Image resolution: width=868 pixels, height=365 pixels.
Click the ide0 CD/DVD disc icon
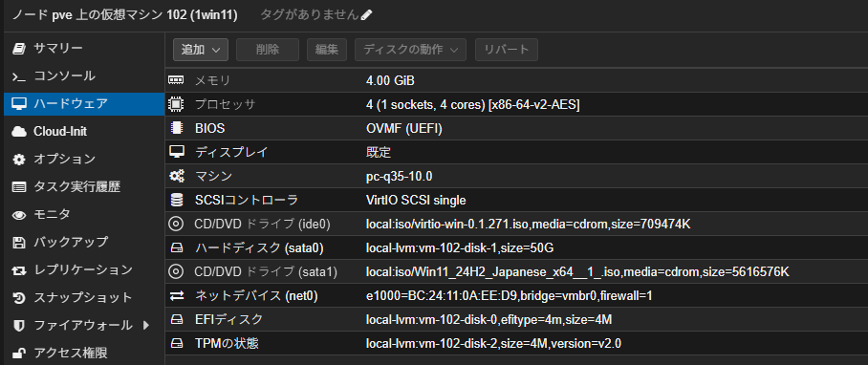pos(176,224)
